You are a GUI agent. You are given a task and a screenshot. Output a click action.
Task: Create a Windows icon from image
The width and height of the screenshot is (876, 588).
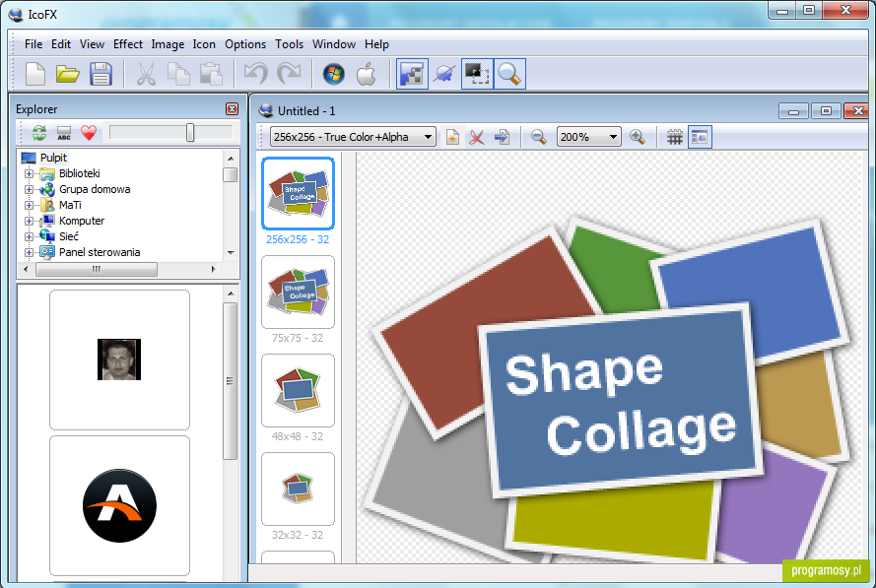(333, 74)
